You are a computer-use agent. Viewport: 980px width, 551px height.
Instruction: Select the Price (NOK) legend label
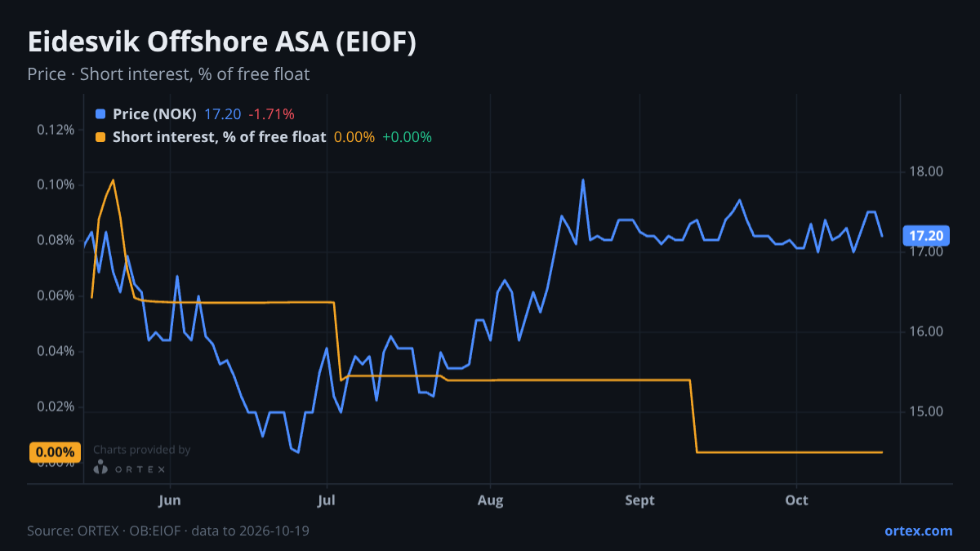(x=154, y=114)
